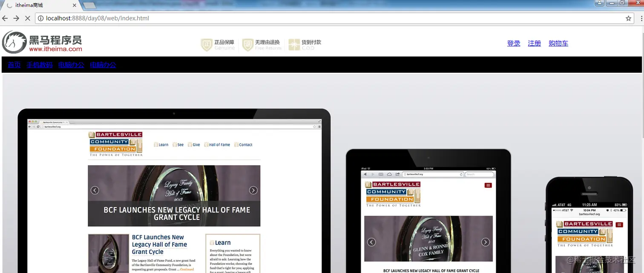Open a new browser tab

(89, 6)
